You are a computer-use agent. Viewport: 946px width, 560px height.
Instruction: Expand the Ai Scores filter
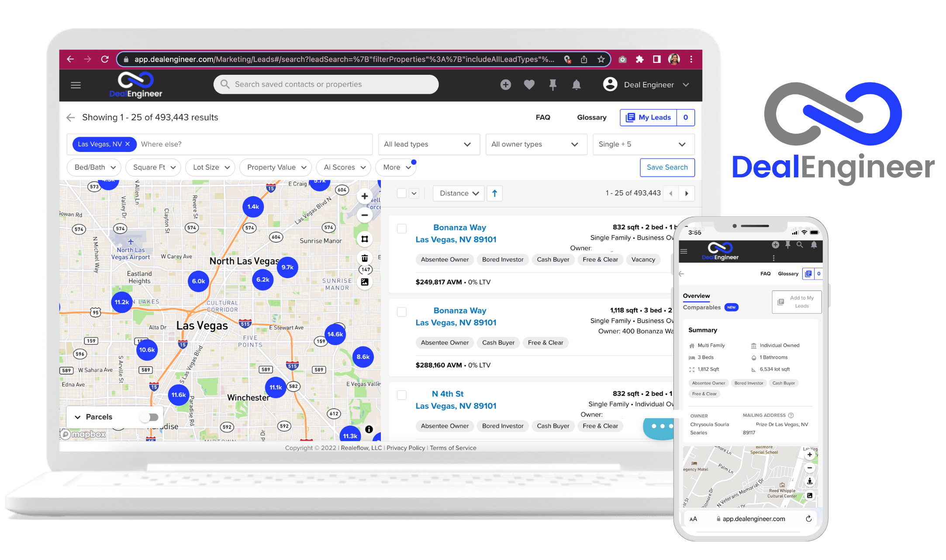coord(344,167)
